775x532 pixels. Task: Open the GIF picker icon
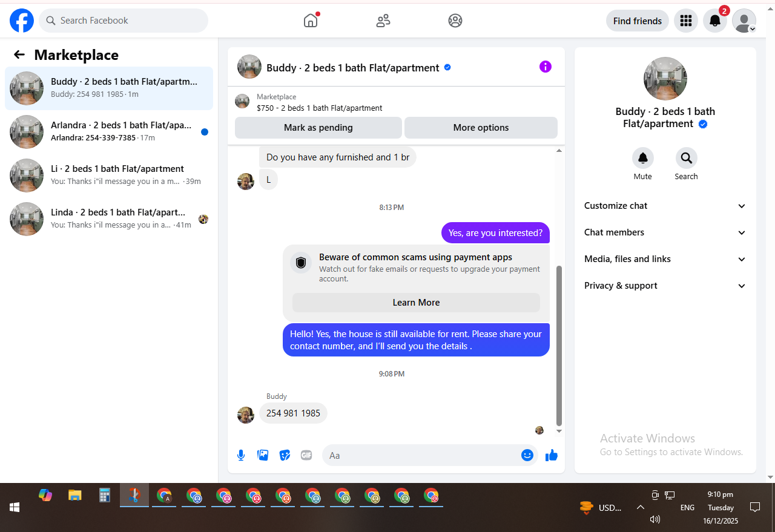click(306, 455)
